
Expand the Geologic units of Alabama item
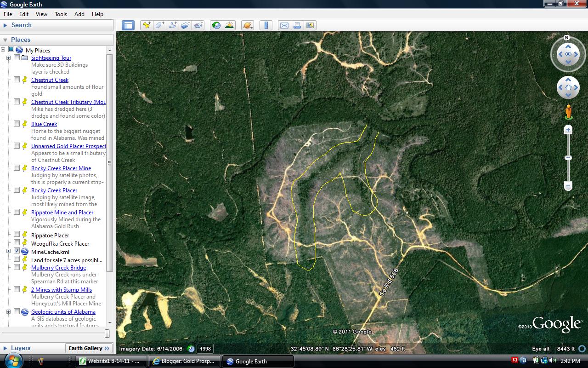coord(9,311)
